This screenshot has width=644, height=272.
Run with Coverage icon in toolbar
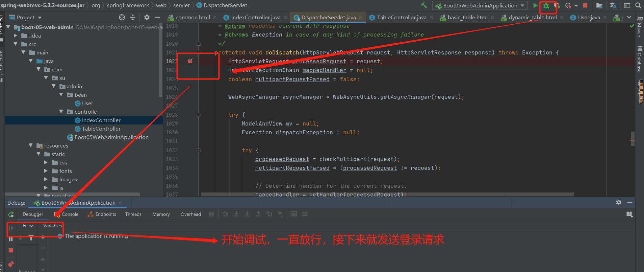point(557,5)
